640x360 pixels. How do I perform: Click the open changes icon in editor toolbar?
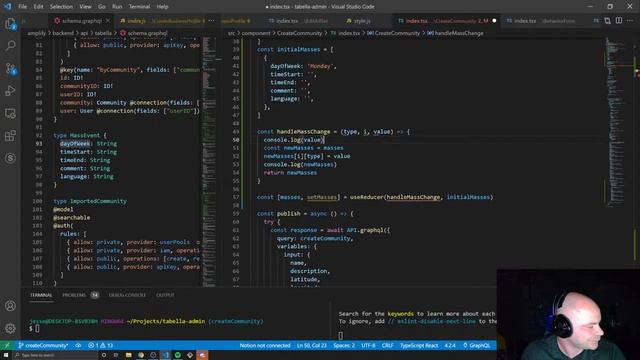pyautogui.click(x=607, y=20)
